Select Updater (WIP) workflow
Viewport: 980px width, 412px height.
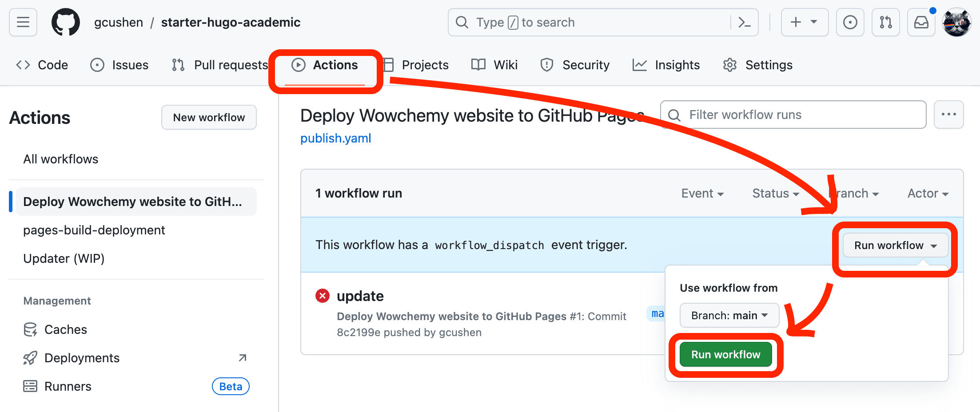coord(64,258)
